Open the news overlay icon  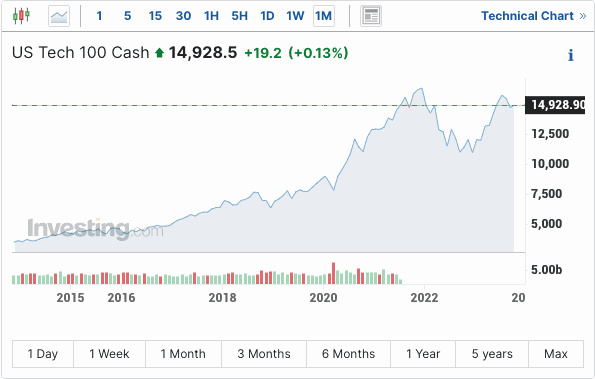[x=371, y=16]
